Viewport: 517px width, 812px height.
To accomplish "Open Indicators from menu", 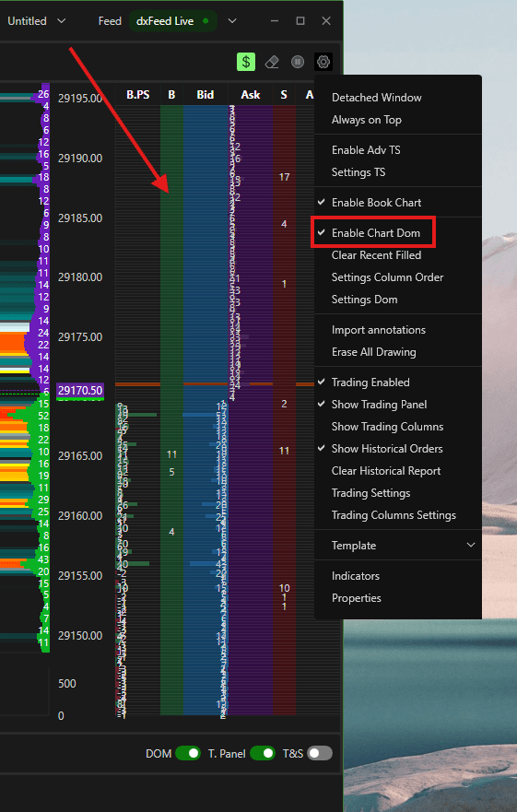I will 398,576.
